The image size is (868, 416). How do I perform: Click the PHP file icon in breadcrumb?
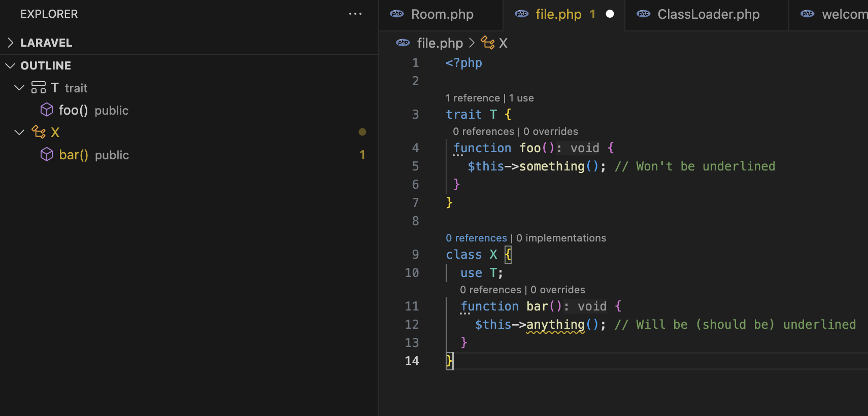tap(403, 43)
